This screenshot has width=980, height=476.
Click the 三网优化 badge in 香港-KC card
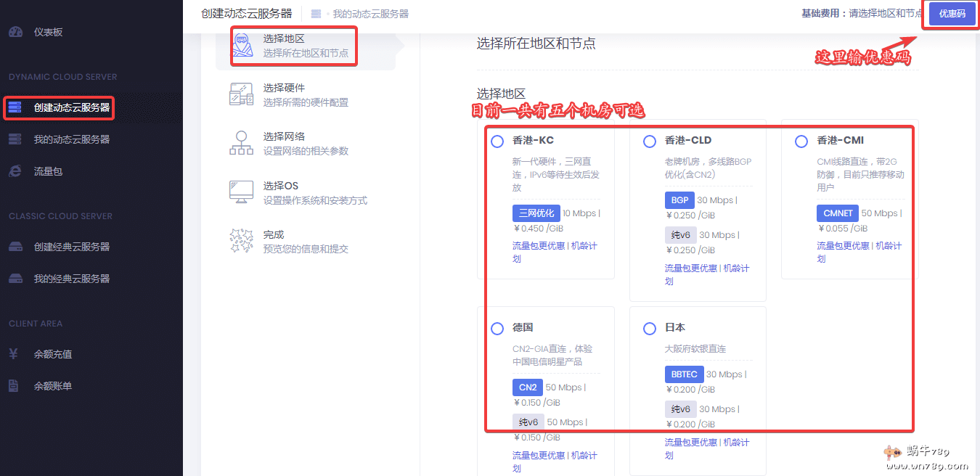pyautogui.click(x=536, y=213)
